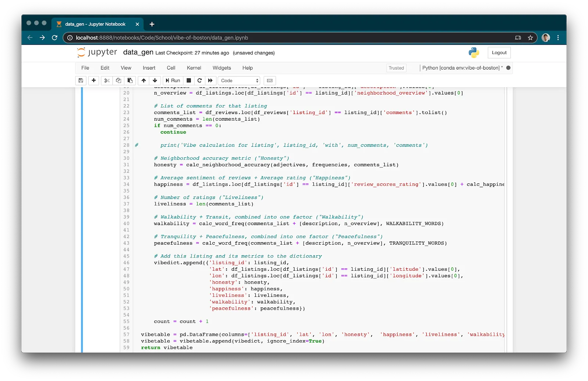Image resolution: width=588 pixels, height=381 pixels.
Task: Cut the selected cells
Action: pyautogui.click(x=107, y=81)
